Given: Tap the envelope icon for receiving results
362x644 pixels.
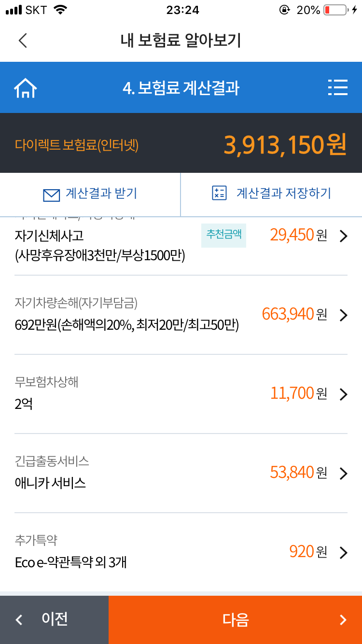Looking at the screenshot, I should pyautogui.click(x=51, y=195).
